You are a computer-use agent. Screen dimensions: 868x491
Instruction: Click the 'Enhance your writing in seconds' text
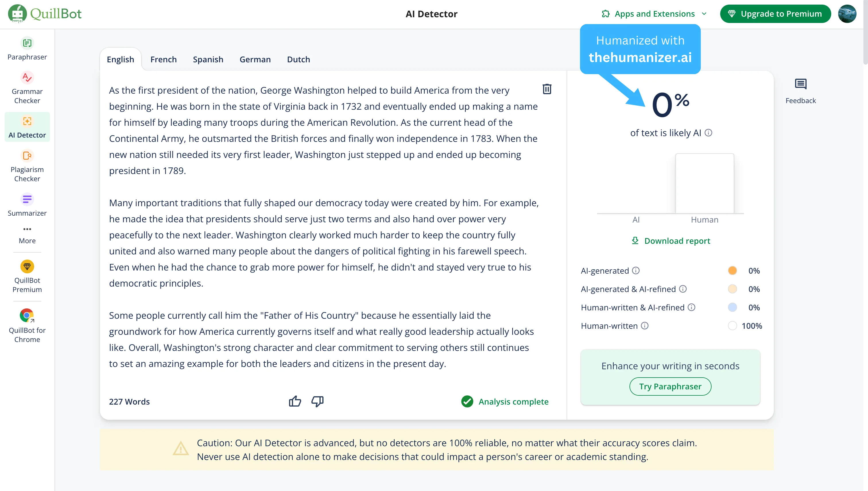click(x=670, y=366)
